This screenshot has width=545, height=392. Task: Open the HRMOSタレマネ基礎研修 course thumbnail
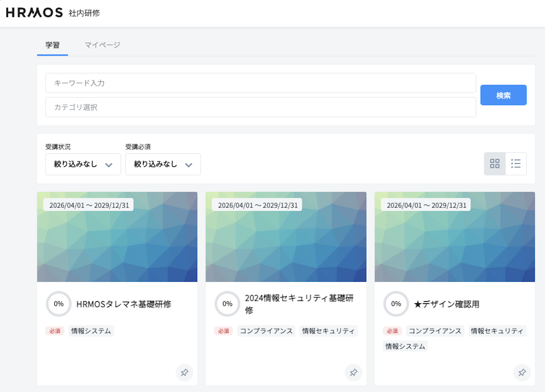coord(117,237)
